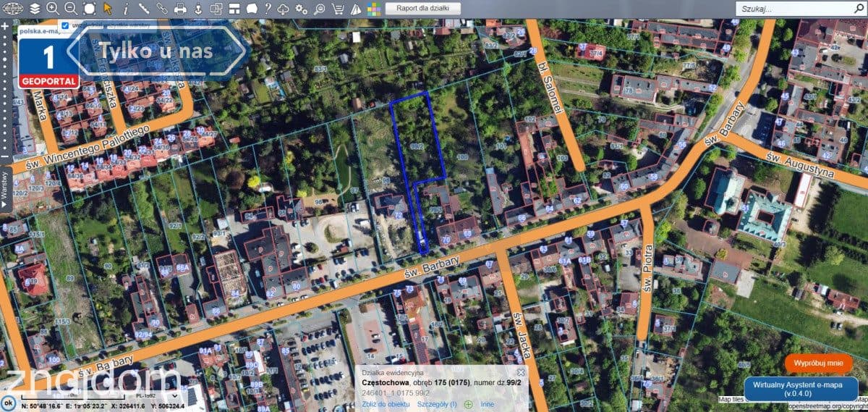
Task: Open the shopping cart icon
Action: coord(338,9)
